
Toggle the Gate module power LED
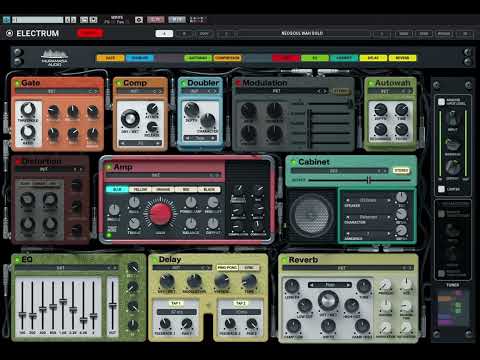[17, 83]
